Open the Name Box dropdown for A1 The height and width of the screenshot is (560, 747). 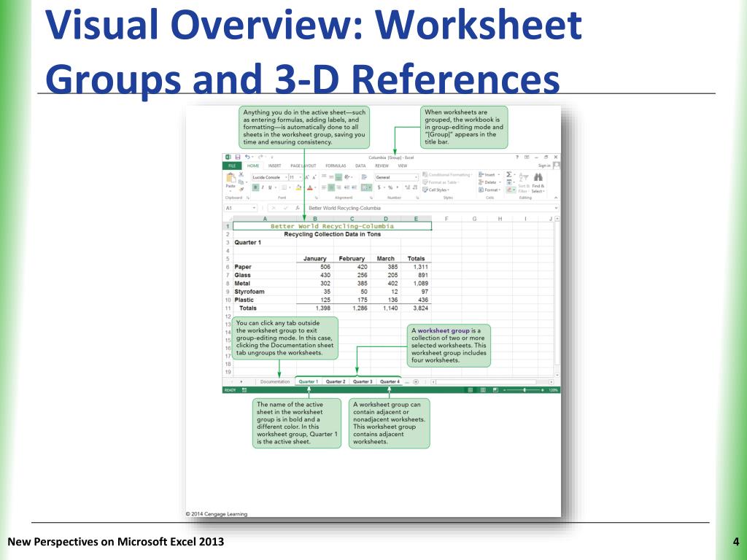254,208
